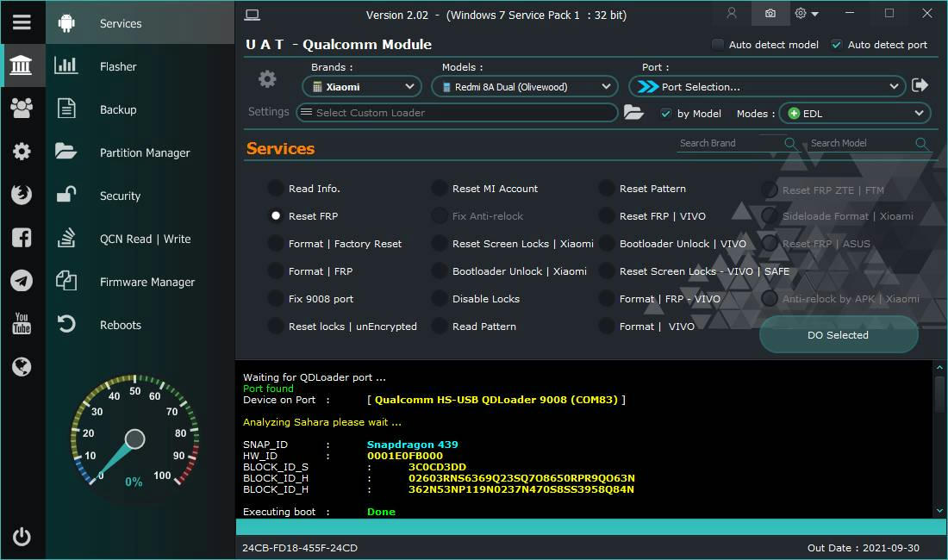Click the Firefox browser icon
This screenshot has width=948, height=560.
[x=22, y=195]
